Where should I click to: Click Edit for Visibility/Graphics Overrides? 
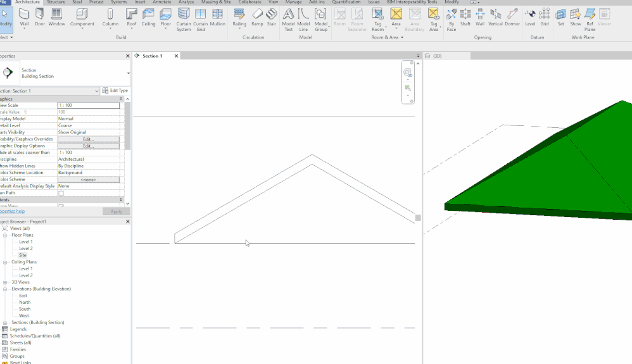coord(88,139)
